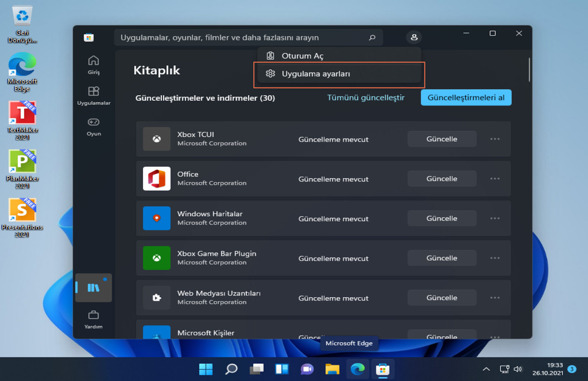This screenshot has height=381, width=588.
Task: Click the Office app icon
Action: (157, 179)
